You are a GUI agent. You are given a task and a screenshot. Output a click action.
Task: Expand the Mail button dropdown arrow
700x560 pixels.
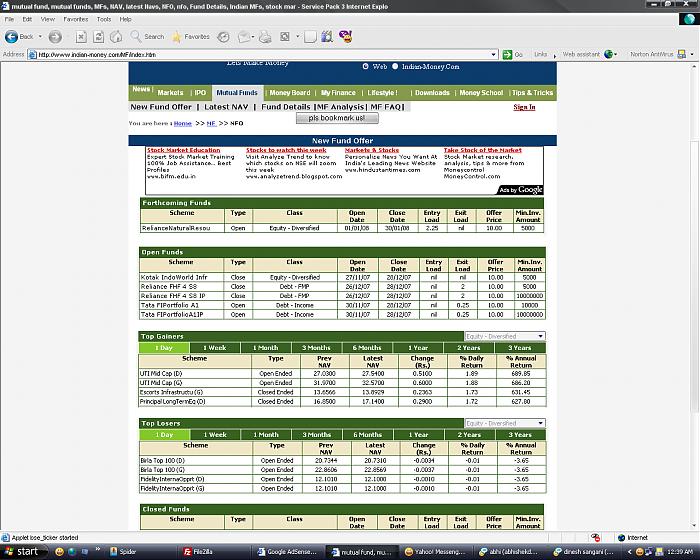point(253,37)
